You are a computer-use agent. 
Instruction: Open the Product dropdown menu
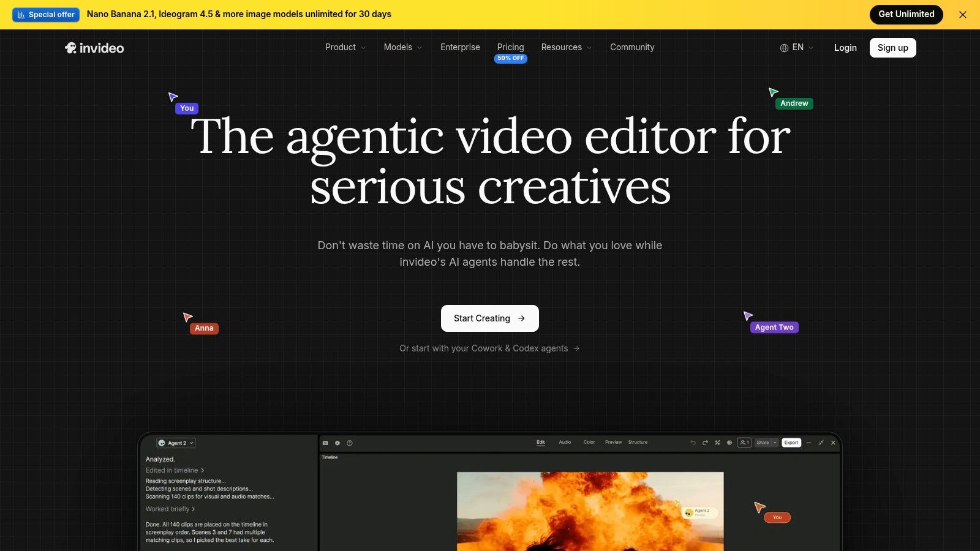pyautogui.click(x=345, y=47)
